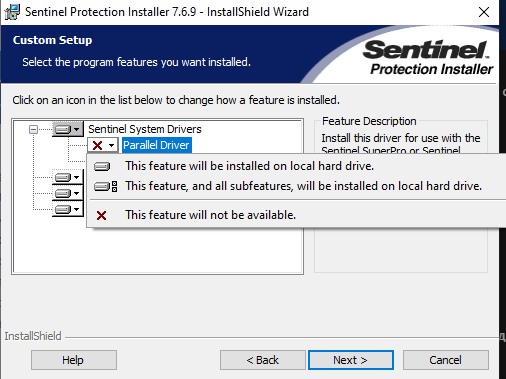
Task: Cancel the installation wizard
Action: [446, 360]
